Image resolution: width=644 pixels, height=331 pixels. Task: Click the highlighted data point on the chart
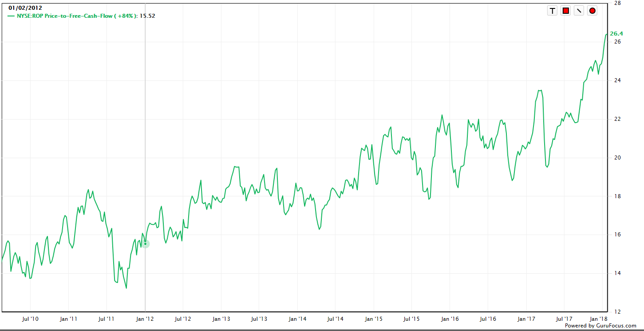145,244
